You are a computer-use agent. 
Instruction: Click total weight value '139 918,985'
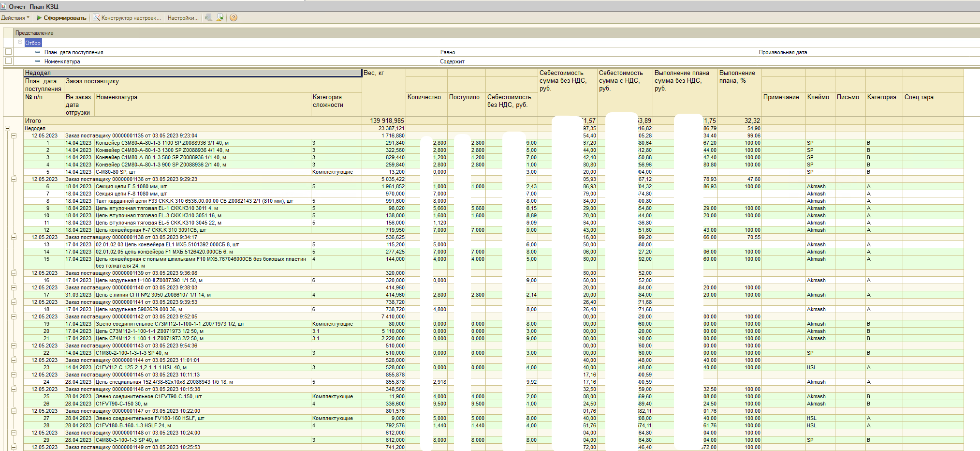[x=387, y=120]
